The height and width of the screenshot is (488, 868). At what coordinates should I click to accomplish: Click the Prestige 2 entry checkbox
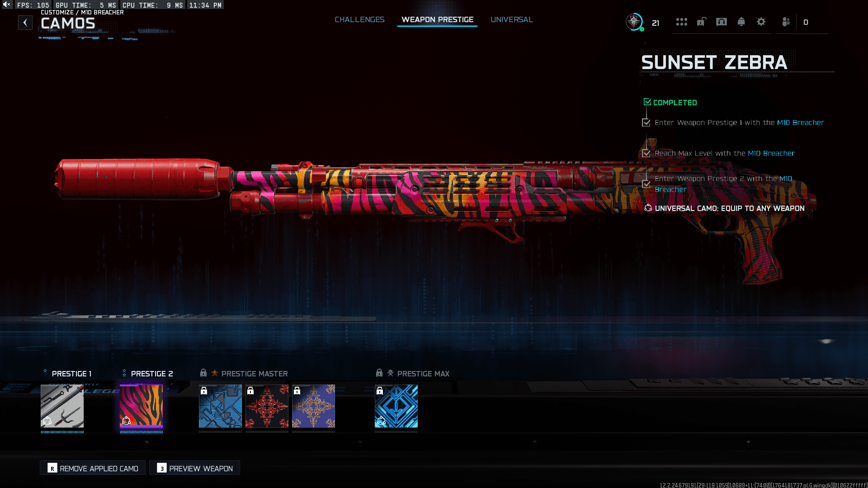click(x=646, y=184)
